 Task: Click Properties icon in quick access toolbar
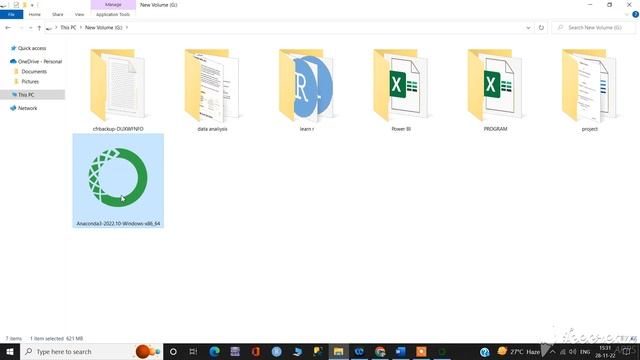pyautogui.click(x=16, y=5)
